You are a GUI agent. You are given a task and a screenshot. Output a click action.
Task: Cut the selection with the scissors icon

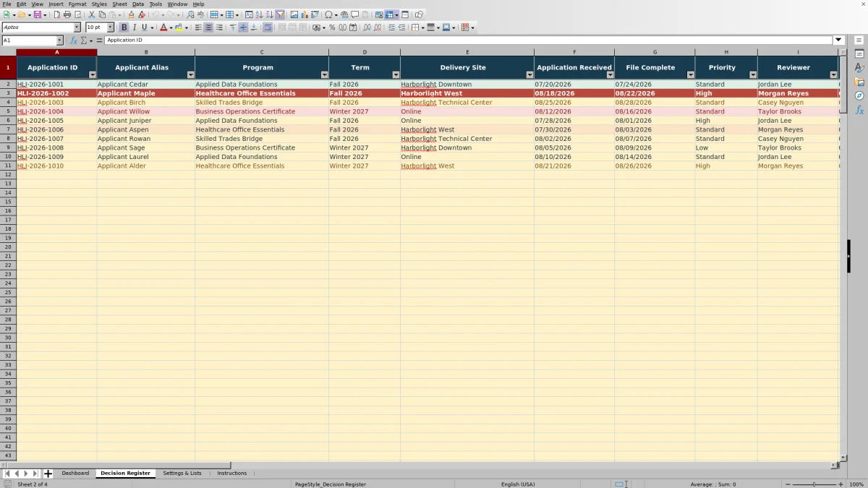(x=92, y=14)
